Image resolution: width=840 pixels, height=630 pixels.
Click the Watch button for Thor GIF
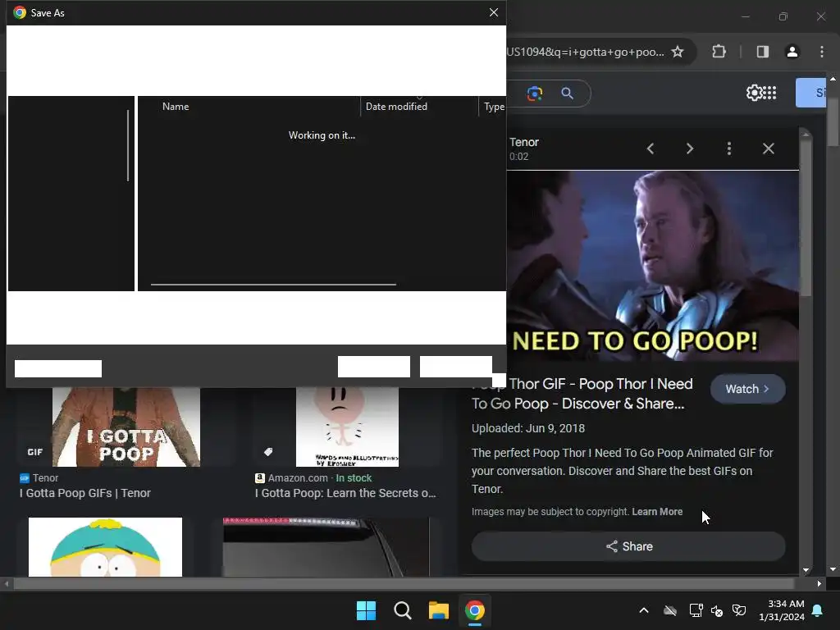748,389
